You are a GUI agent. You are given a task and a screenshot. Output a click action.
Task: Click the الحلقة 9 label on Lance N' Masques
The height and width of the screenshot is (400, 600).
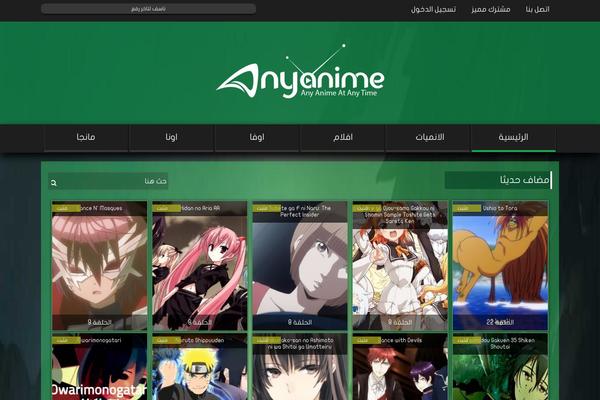point(99,322)
